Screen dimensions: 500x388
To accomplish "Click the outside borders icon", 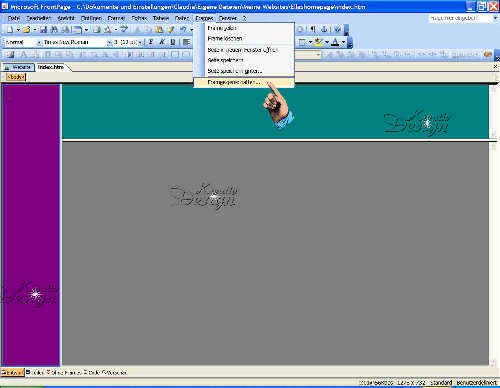I will pyautogui.click(x=302, y=42).
